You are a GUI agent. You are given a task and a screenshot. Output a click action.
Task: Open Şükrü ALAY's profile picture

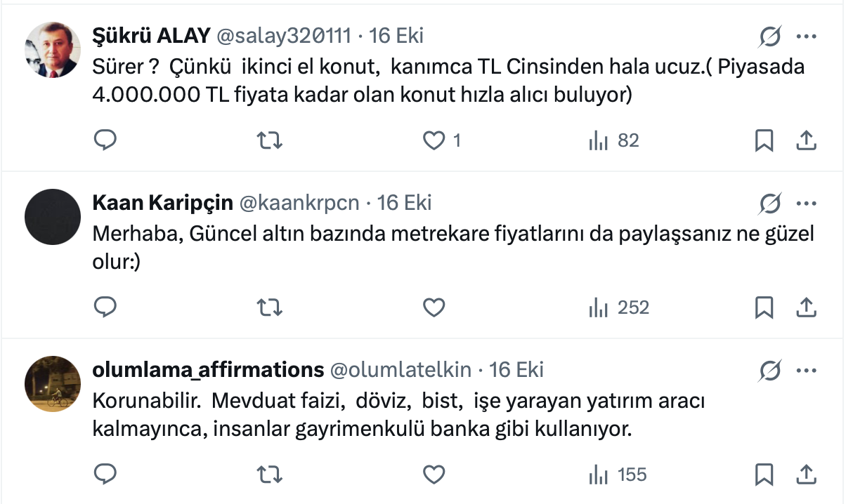53,49
